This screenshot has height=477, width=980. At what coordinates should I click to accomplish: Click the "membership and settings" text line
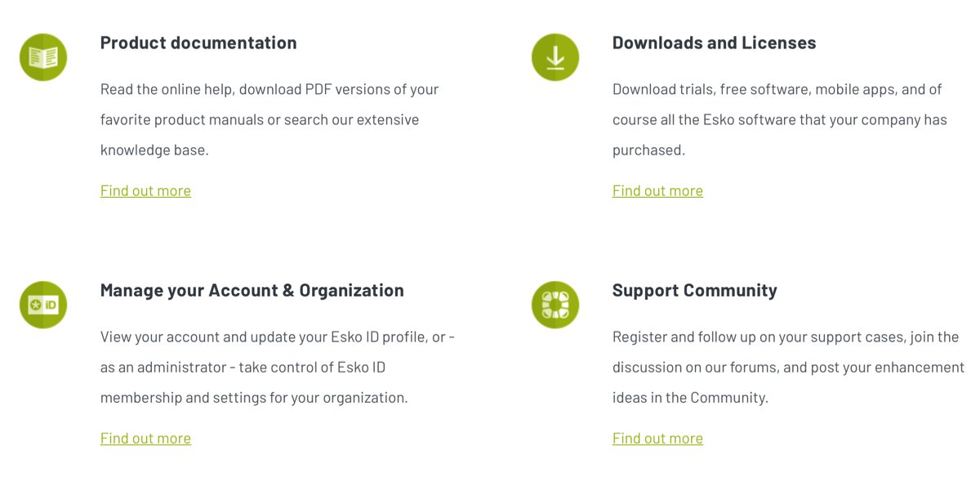[x=253, y=398]
